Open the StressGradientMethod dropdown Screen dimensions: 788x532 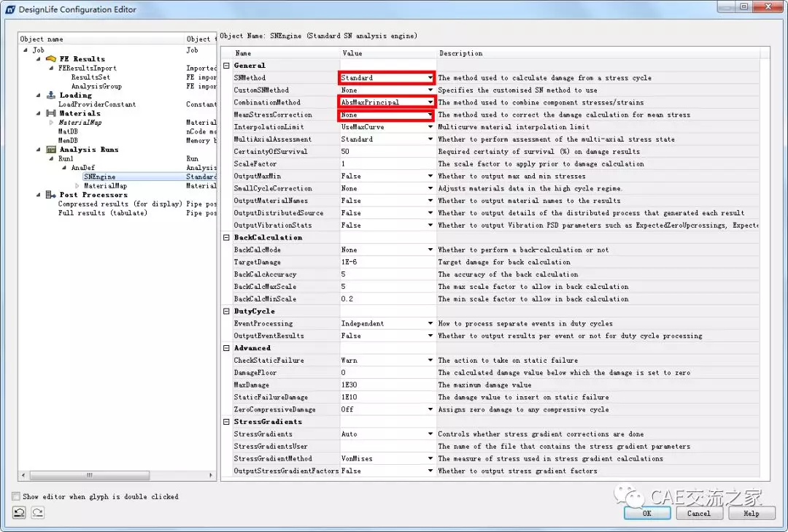(430, 458)
